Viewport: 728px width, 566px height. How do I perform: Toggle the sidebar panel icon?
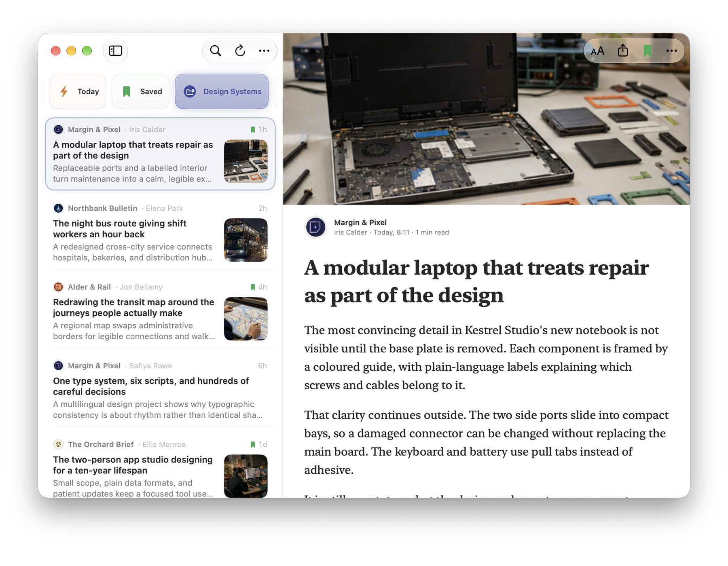(x=115, y=51)
